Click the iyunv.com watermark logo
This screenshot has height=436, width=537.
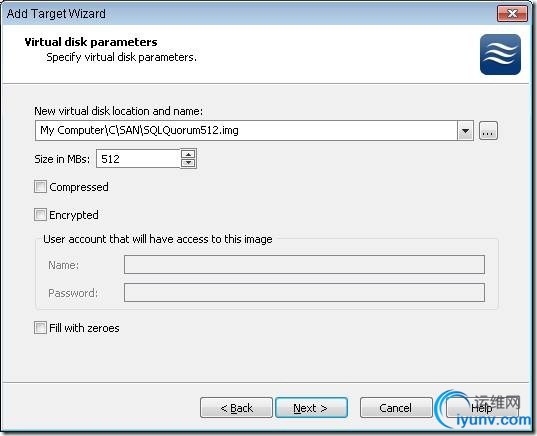[x=483, y=409]
